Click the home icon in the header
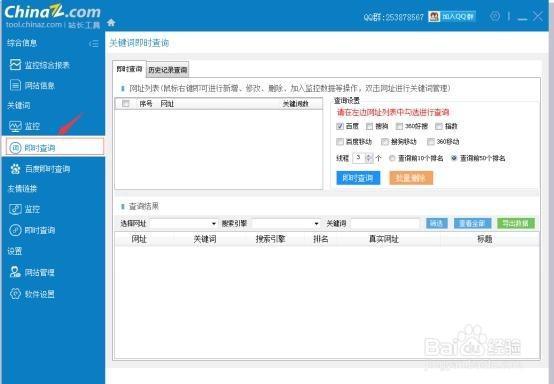554x384 pixels. tap(111, 23)
